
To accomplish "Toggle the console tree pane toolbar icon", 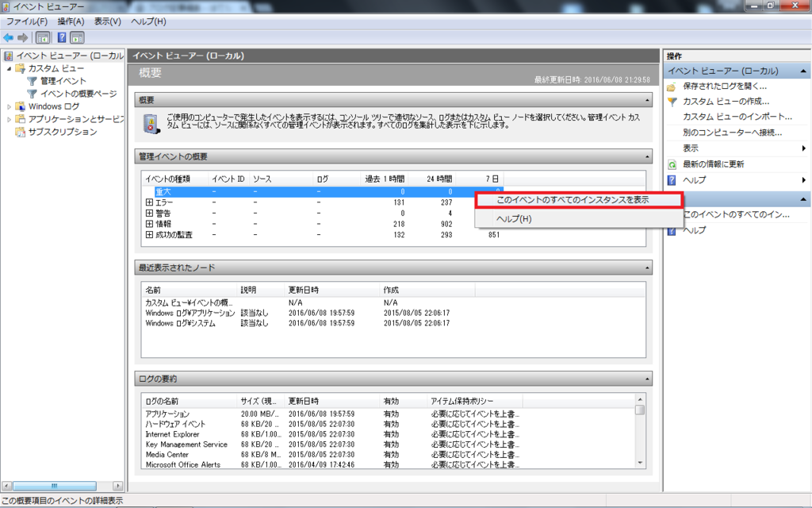I will [43, 38].
